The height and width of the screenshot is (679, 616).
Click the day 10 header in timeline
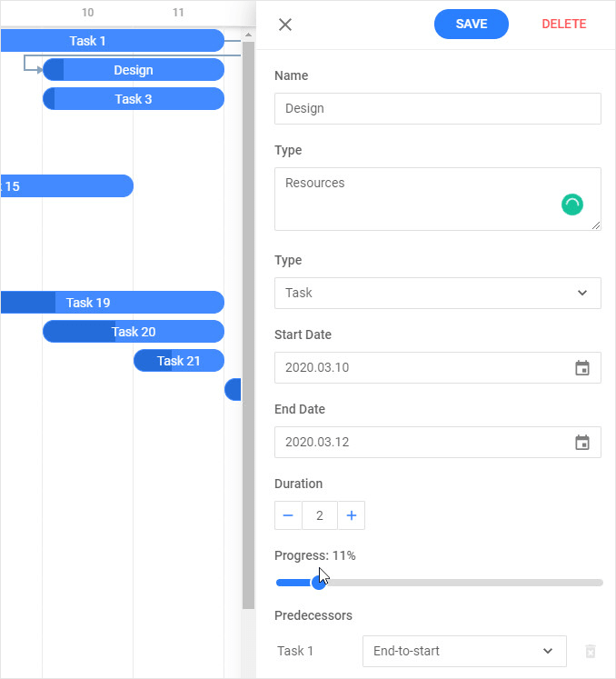coord(88,13)
